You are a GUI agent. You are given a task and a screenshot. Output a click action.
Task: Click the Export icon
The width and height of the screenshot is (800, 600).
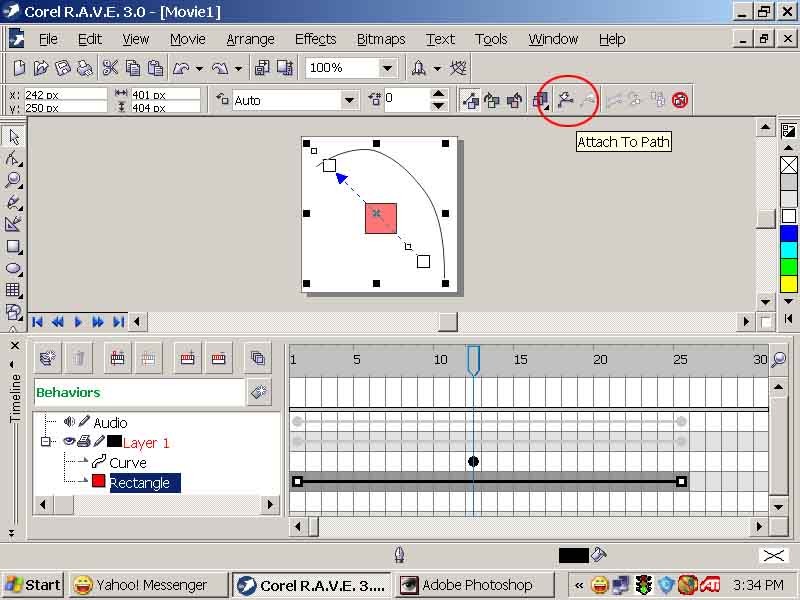(285, 67)
